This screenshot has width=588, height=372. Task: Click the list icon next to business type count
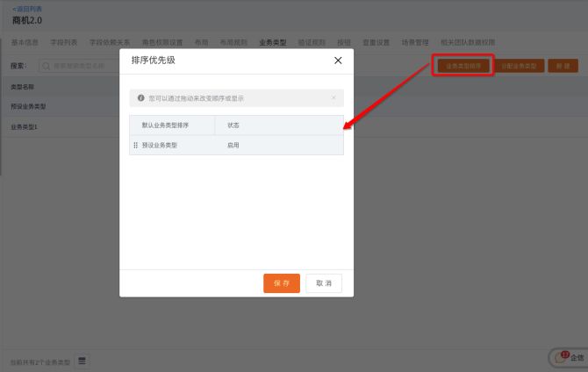click(82, 361)
